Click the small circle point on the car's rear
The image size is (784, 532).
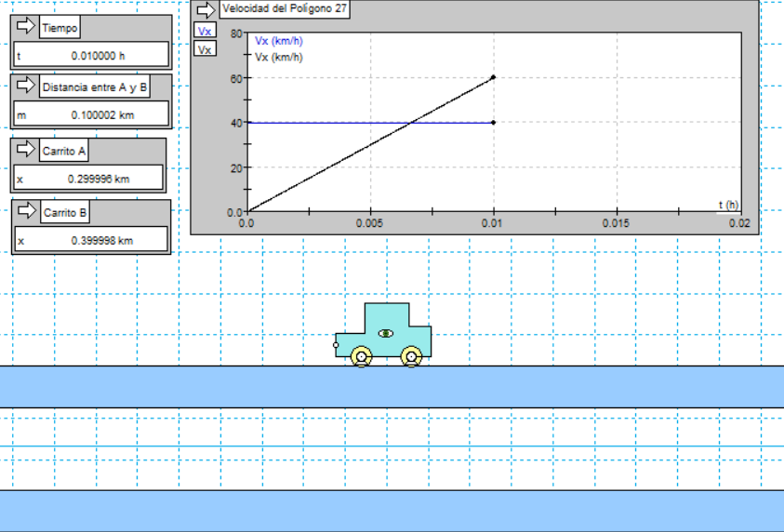(x=336, y=345)
